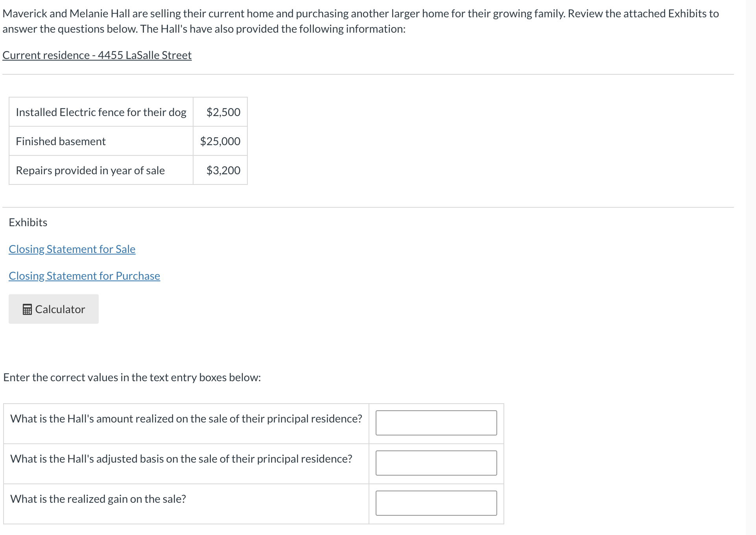
Task: Click the $2,500 amount cell
Action: click(x=220, y=112)
